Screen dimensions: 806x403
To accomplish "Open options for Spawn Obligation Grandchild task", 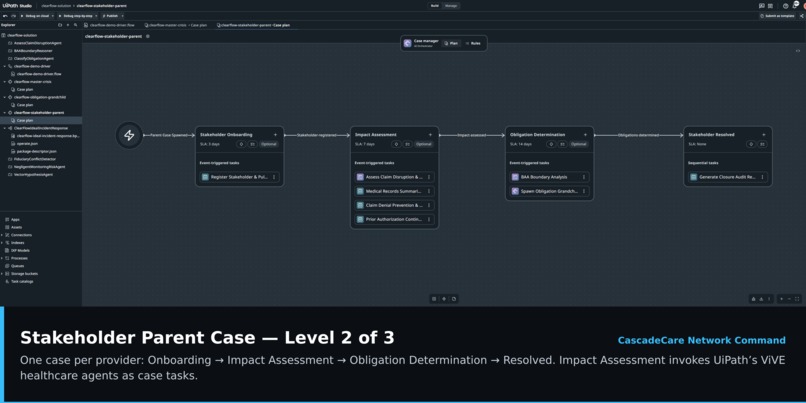I will [x=583, y=191].
